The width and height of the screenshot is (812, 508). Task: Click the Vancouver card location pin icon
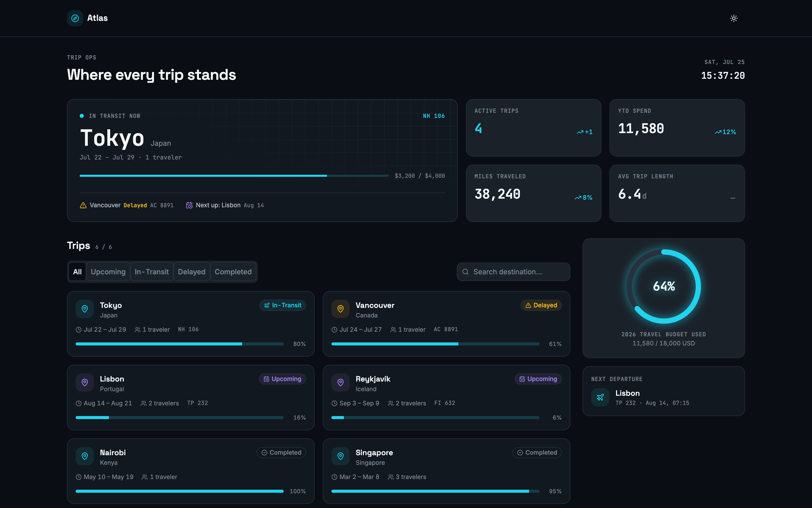pyautogui.click(x=341, y=309)
